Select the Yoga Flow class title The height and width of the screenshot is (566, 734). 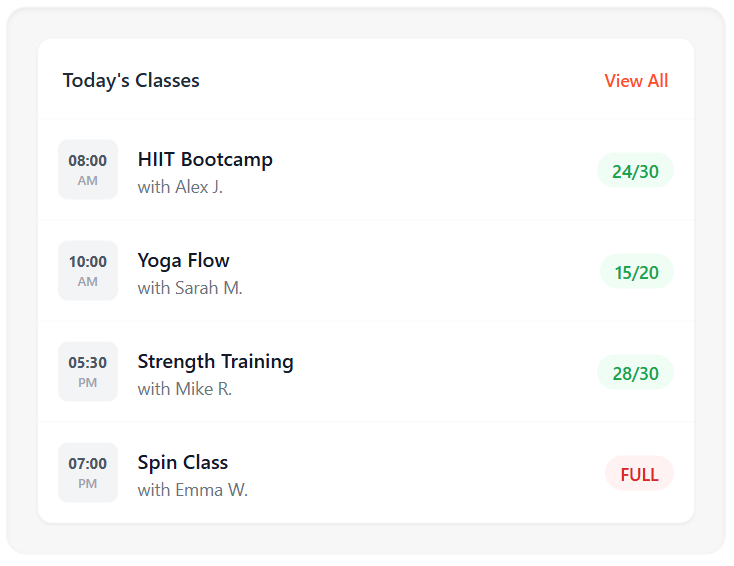tap(184, 260)
